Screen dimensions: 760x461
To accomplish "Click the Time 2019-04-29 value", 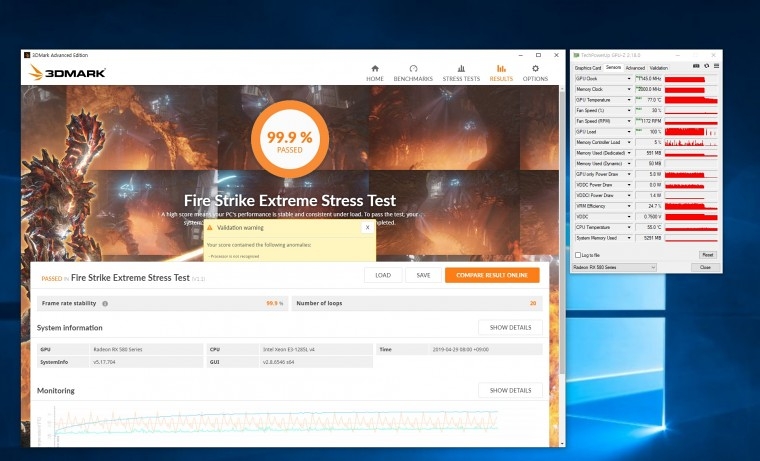I will [x=460, y=350].
